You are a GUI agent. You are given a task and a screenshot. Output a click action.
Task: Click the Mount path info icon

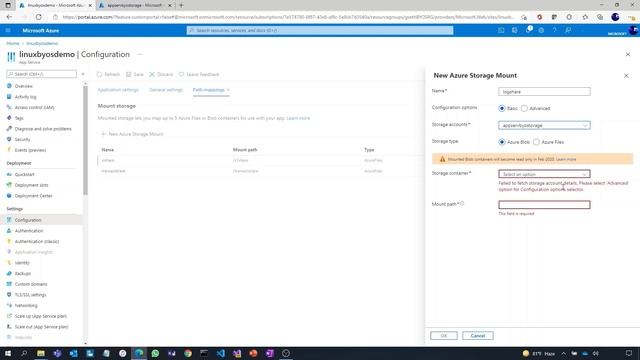coord(462,203)
